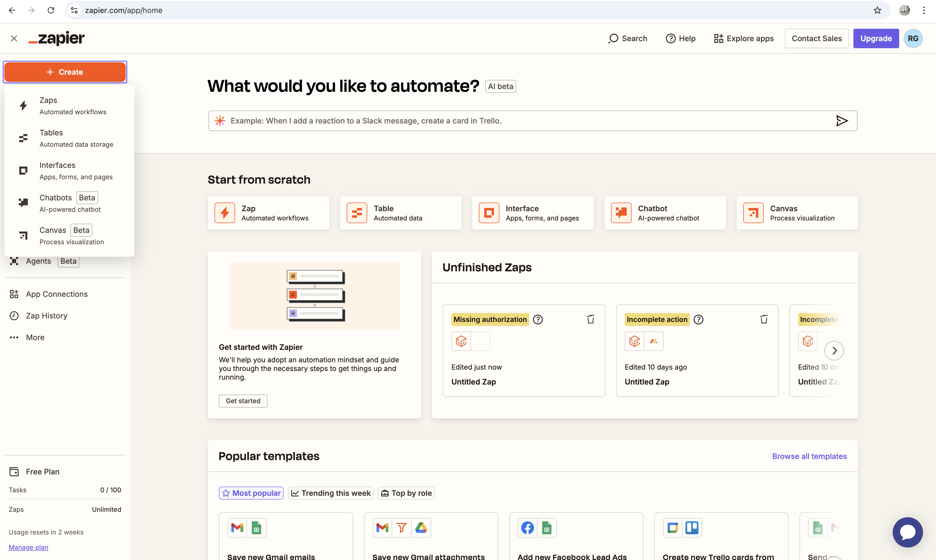Open Explore apps in header
The width and height of the screenshot is (936, 560).
coord(743,38)
